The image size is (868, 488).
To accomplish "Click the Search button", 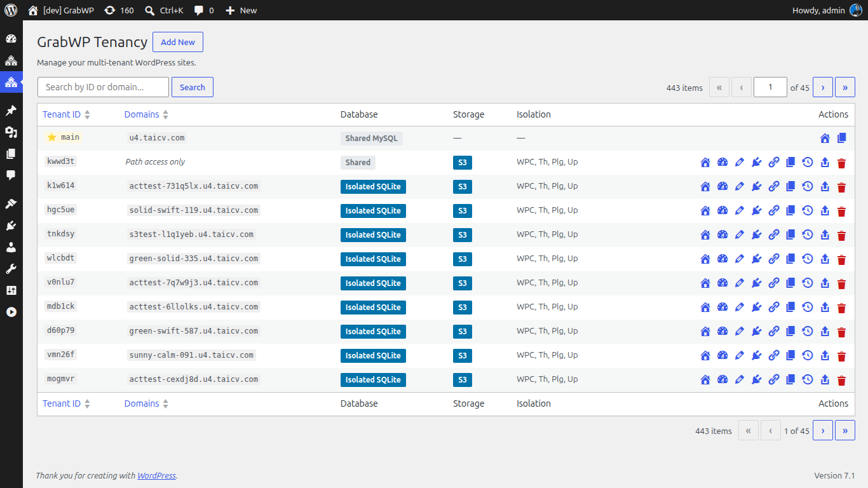I will click(193, 87).
